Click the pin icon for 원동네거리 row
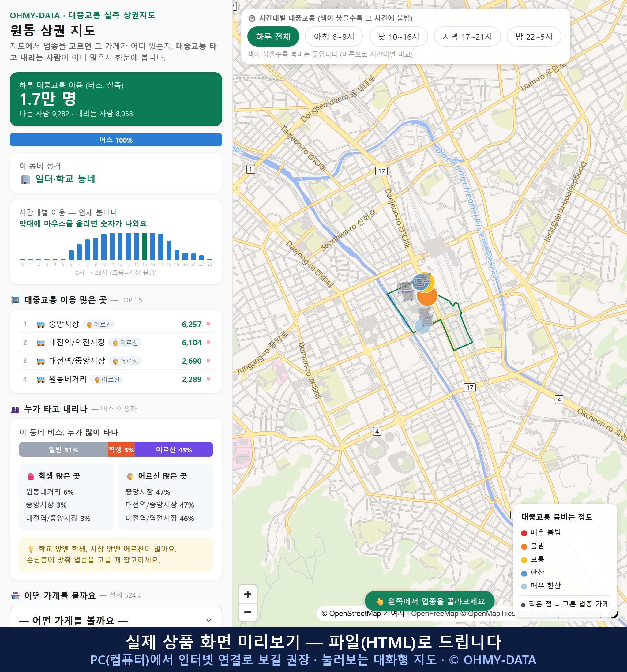 tap(208, 379)
